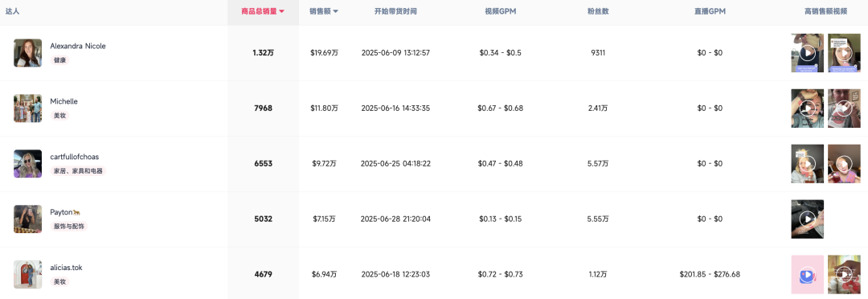This screenshot has height=299, width=868.
Task: Click follower count 1.12万
Action: tap(598, 274)
